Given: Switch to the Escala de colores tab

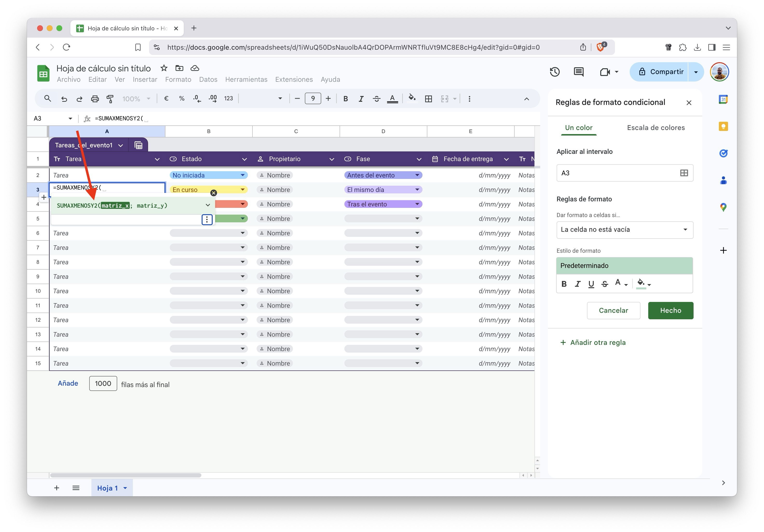Looking at the screenshot, I should [x=655, y=127].
